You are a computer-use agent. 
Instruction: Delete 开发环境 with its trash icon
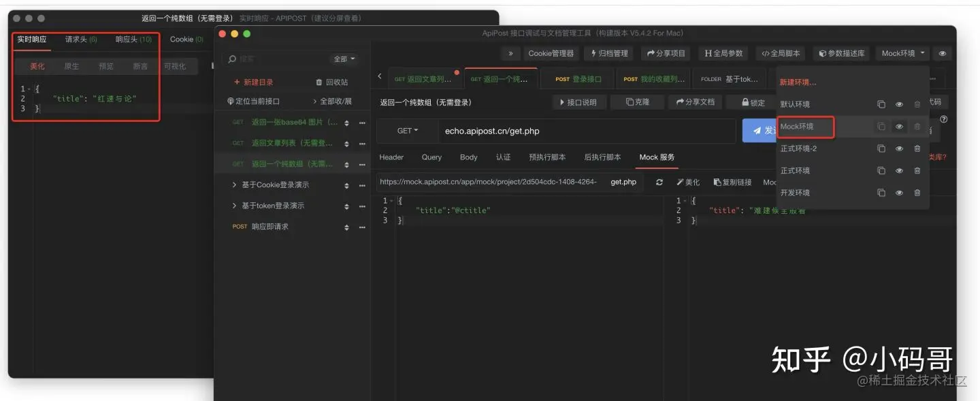point(917,193)
